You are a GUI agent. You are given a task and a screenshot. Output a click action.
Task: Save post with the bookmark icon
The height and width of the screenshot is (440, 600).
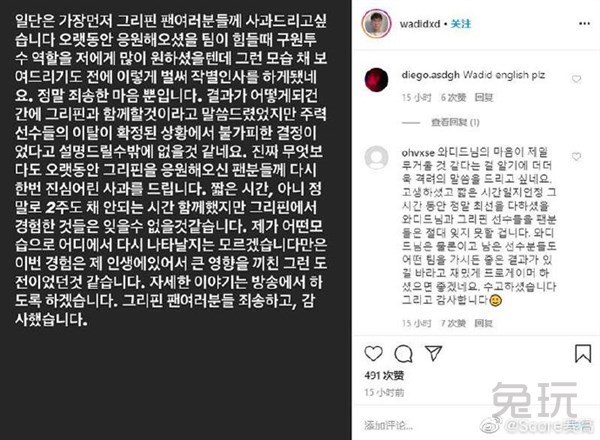[583, 353]
